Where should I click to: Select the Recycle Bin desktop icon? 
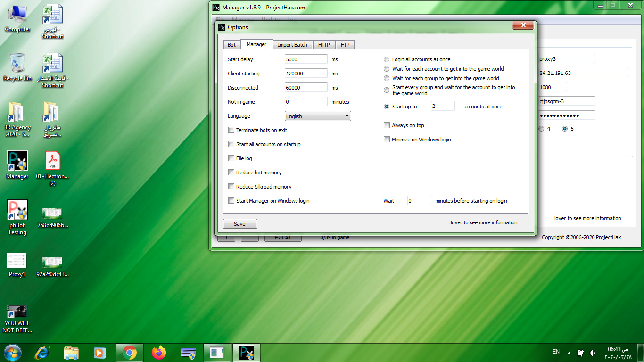coord(17,64)
